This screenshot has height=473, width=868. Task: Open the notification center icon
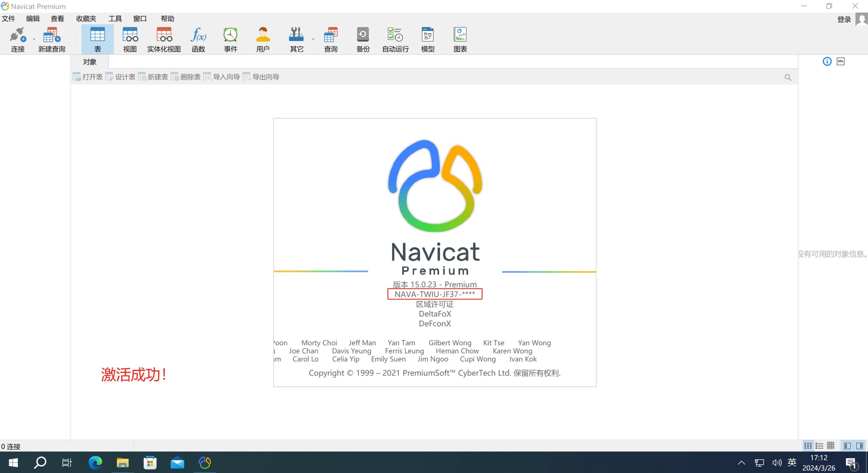[x=852, y=463]
